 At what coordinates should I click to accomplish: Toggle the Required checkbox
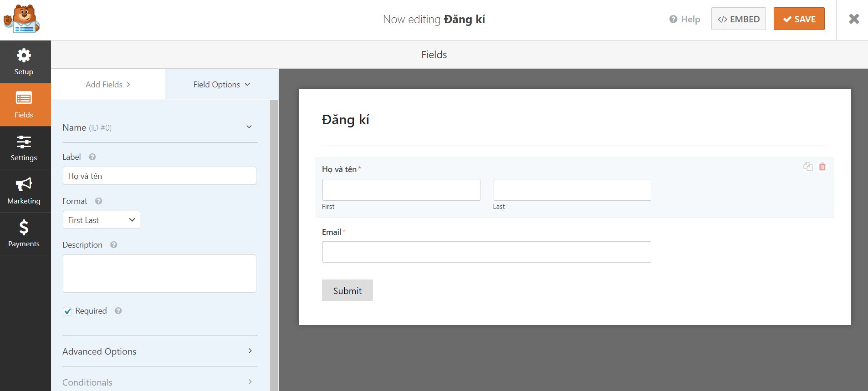[x=67, y=311]
